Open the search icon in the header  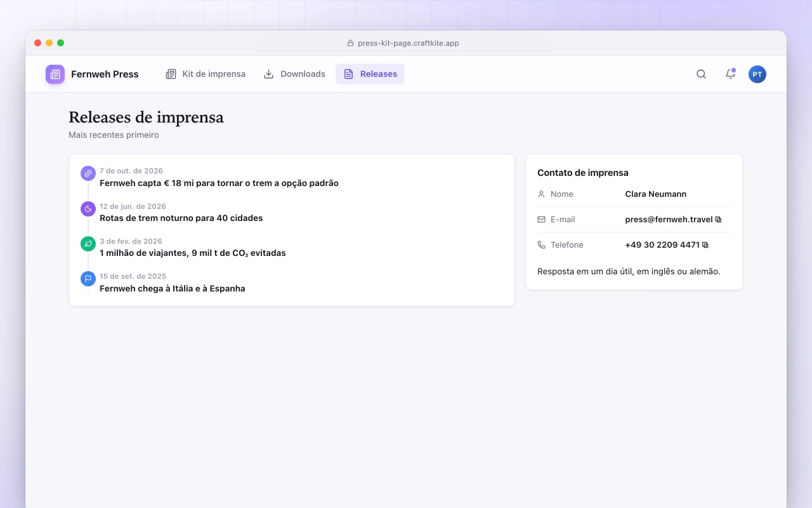click(x=701, y=74)
